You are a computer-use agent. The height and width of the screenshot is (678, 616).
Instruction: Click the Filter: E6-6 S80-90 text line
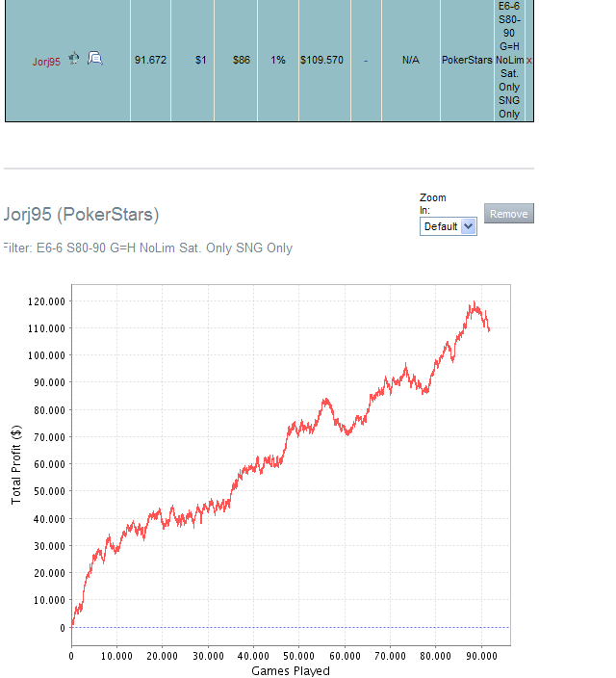(x=148, y=248)
